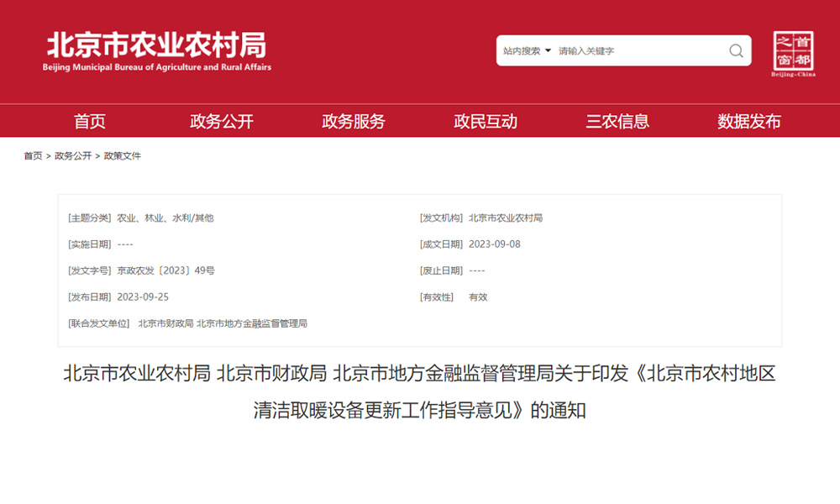
Task: Click the 政策文件 breadcrumb link
Action: tap(123, 156)
